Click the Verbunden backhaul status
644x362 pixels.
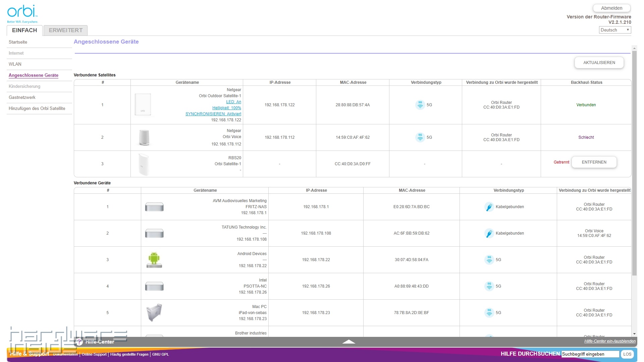click(586, 105)
